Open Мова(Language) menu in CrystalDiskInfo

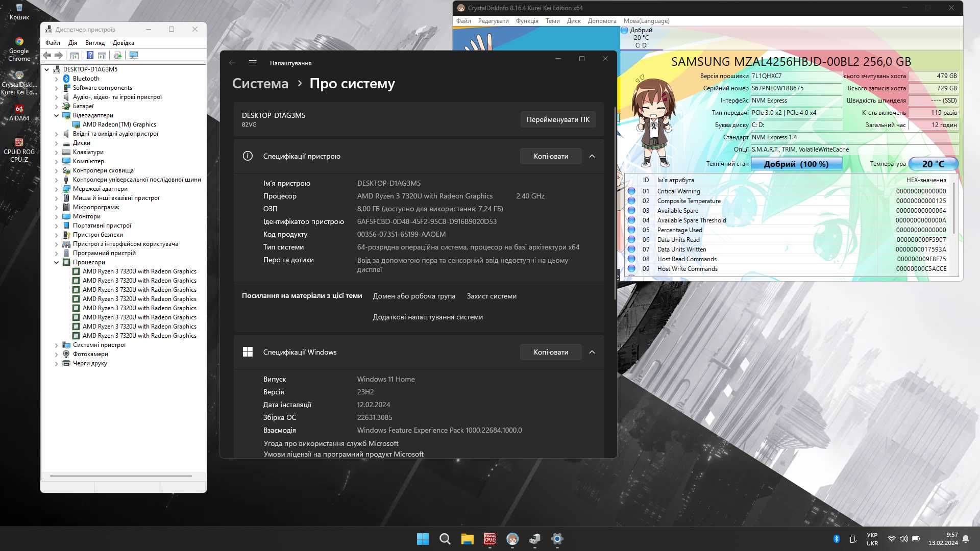647,21
